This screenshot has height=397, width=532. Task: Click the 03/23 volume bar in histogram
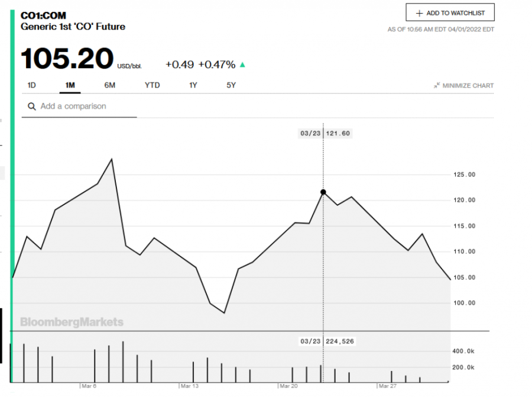point(320,373)
